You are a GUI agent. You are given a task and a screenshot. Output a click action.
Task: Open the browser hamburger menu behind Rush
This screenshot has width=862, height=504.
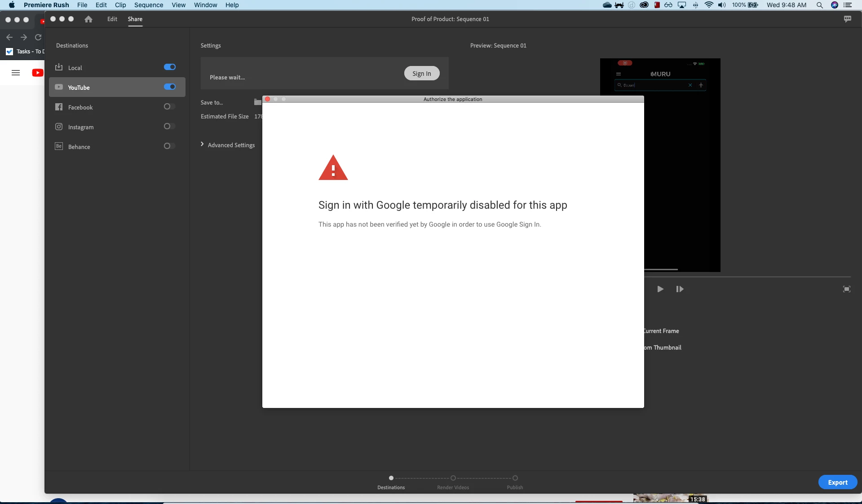click(16, 73)
